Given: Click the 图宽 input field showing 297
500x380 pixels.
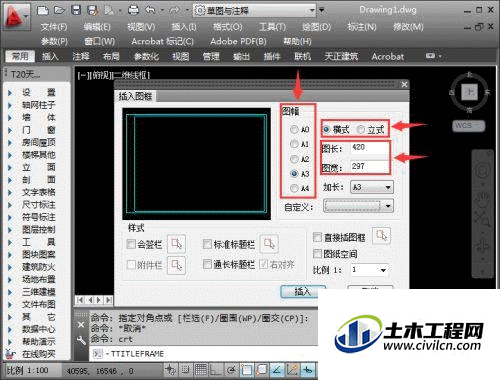Looking at the screenshot, I should (369, 166).
